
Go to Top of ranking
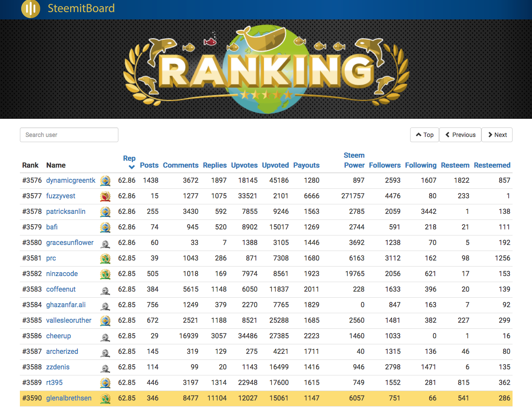coord(424,135)
